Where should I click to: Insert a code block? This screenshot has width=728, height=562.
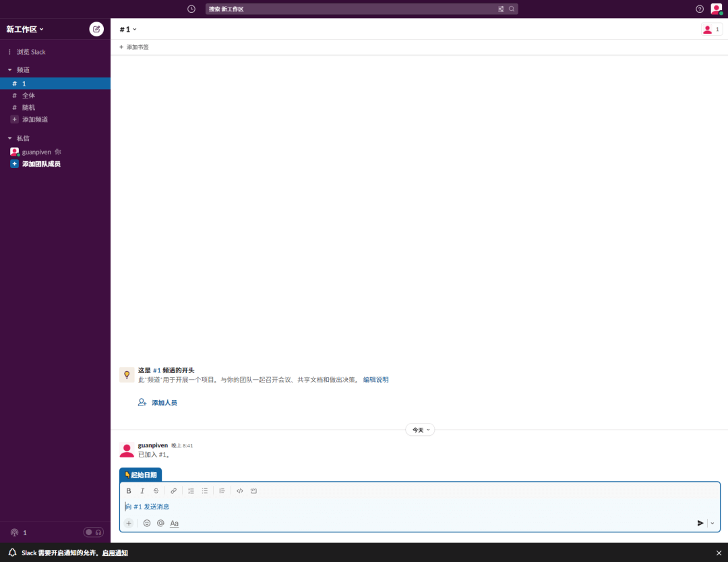pyautogui.click(x=253, y=491)
